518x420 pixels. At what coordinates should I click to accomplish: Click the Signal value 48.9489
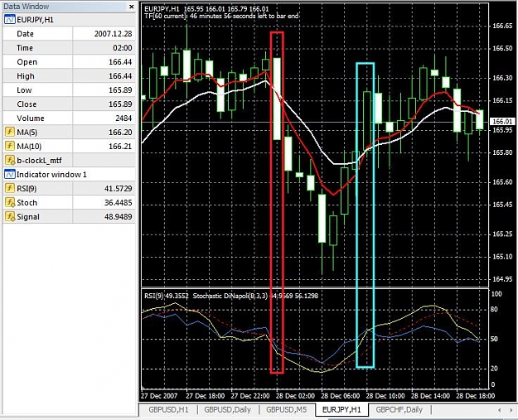coord(118,216)
